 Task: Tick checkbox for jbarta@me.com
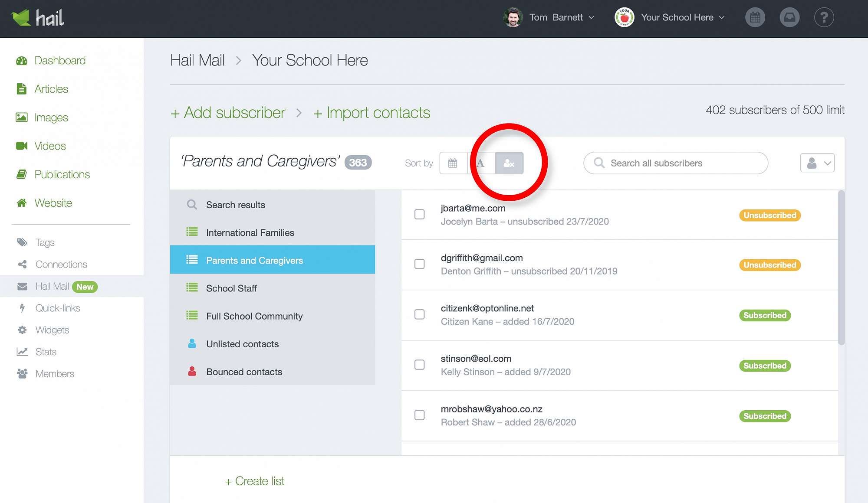click(419, 214)
